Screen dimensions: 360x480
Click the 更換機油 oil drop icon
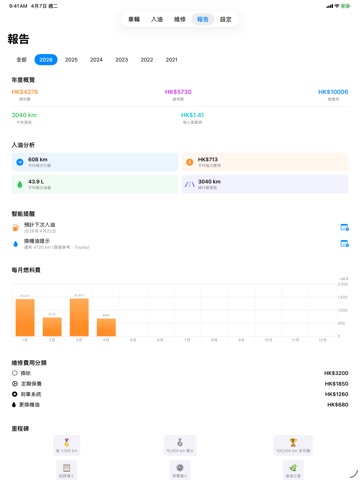pos(14,405)
